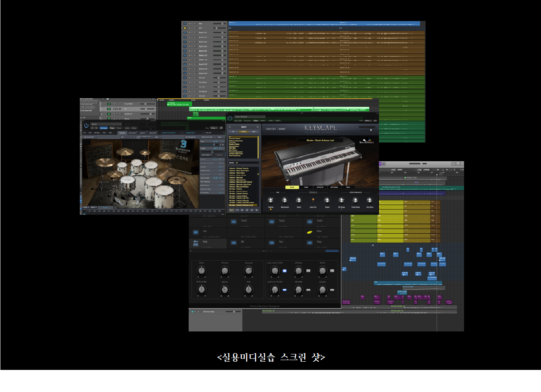Image resolution: width=541 pixels, height=392 pixels.
Task: Toggle High Cut Filter switch on
Action: (284, 271)
